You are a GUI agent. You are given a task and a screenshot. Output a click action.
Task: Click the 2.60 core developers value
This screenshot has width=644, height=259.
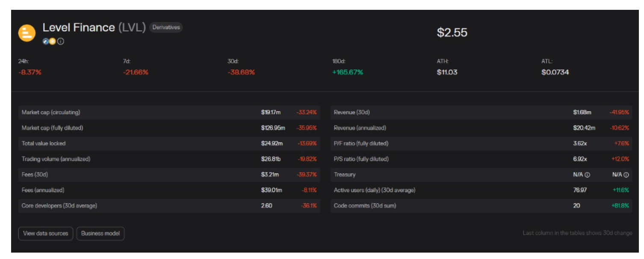[x=266, y=206]
